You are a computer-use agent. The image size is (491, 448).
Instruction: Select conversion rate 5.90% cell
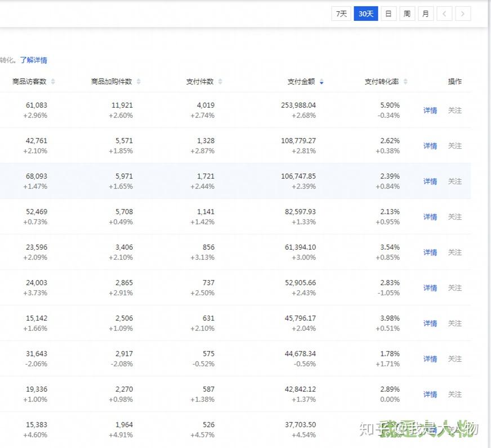pyautogui.click(x=390, y=105)
